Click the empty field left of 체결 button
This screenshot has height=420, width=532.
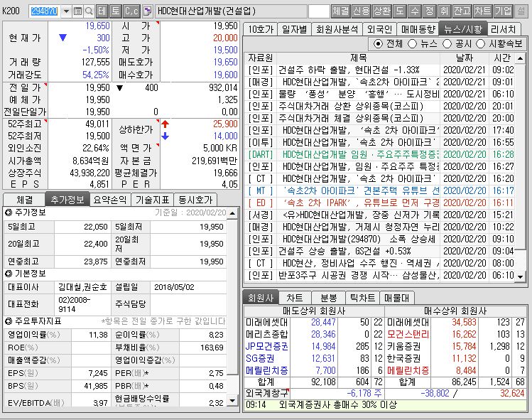click(x=319, y=11)
